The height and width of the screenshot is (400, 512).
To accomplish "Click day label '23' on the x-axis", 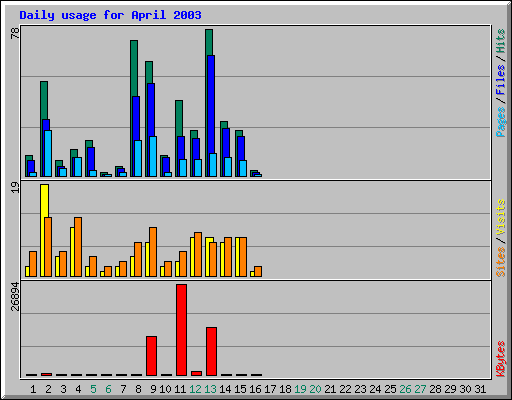I will [x=360, y=389].
